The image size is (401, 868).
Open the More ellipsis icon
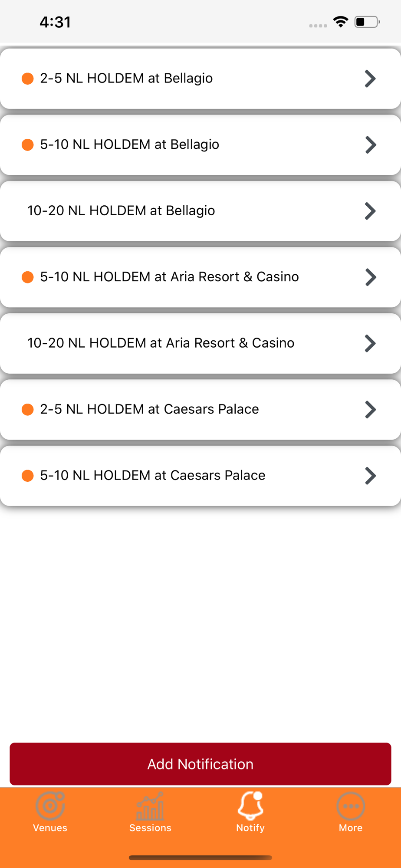coord(351,806)
